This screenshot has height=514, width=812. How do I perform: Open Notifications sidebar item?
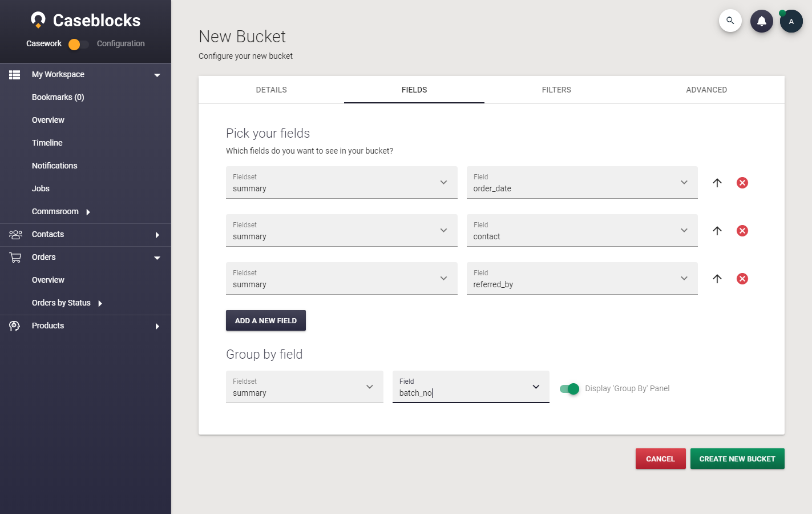[55, 166]
